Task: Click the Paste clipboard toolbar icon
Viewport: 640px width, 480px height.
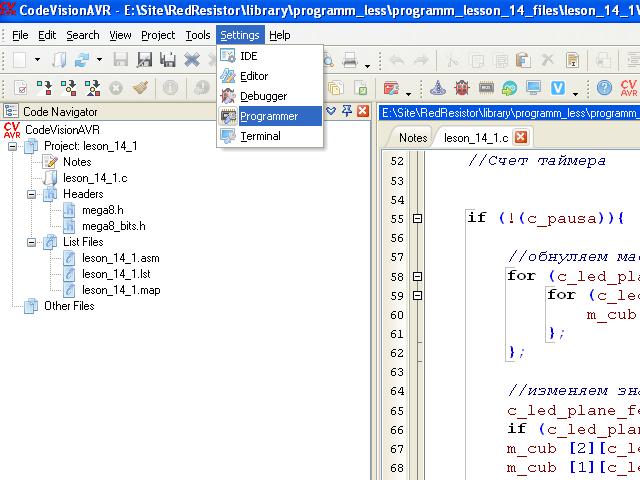Action: click(x=523, y=60)
